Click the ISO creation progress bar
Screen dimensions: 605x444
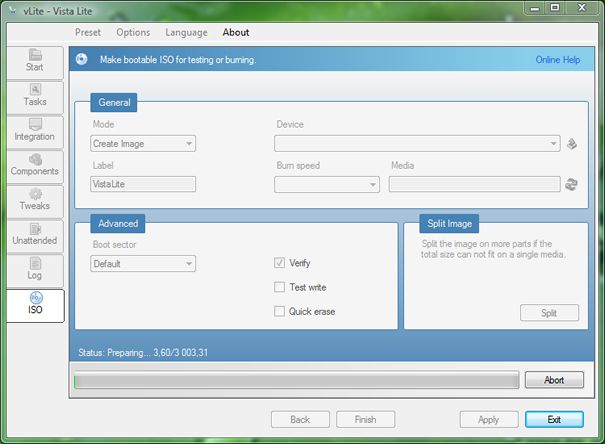297,380
